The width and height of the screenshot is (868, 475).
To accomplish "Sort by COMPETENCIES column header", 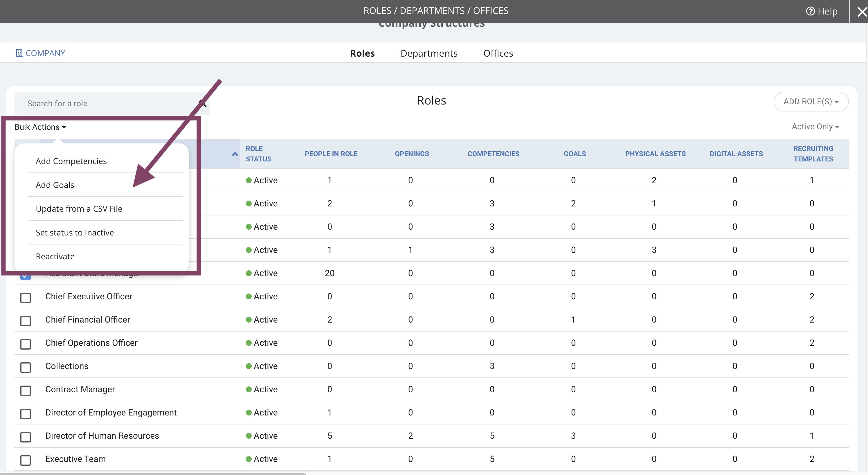I will tap(493, 154).
